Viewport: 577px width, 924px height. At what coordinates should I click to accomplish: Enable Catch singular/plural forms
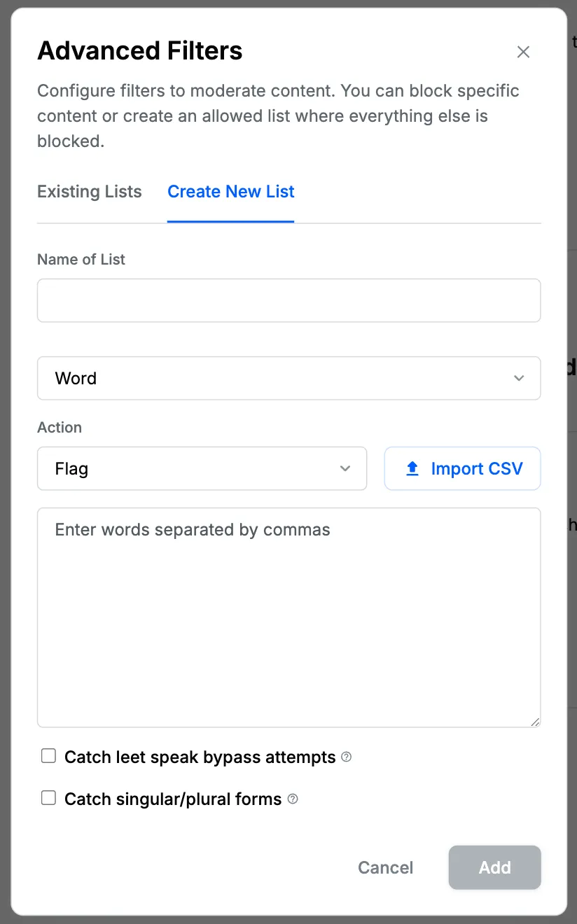tap(48, 798)
